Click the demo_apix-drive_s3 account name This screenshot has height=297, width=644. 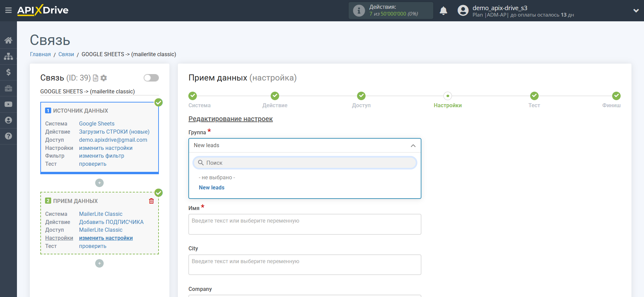click(x=500, y=8)
